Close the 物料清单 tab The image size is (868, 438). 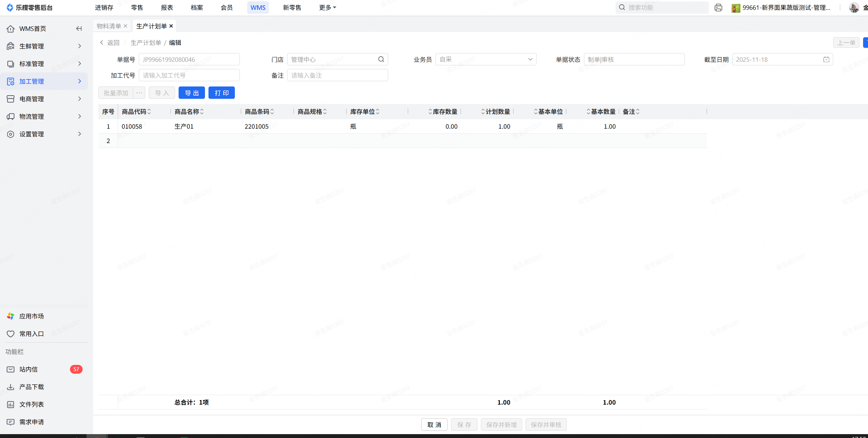tap(126, 26)
